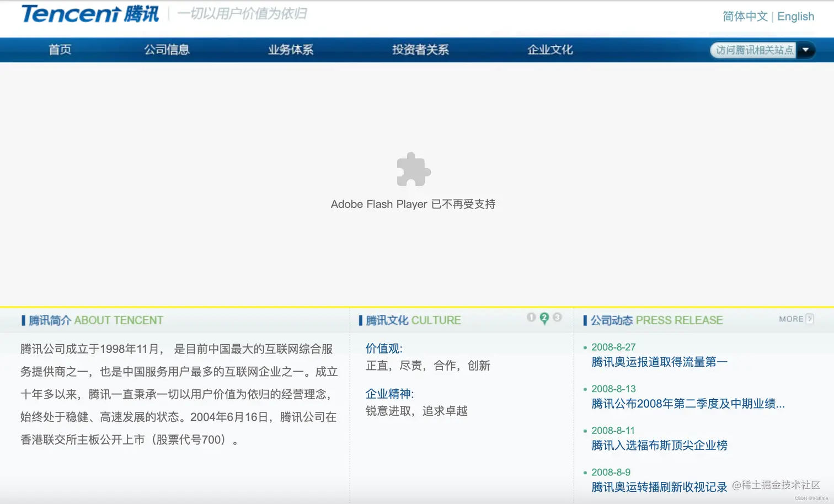This screenshot has height=504, width=834.
Task: Open the 访问腾讯相关站点 dropdown arrow
Action: (x=805, y=50)
